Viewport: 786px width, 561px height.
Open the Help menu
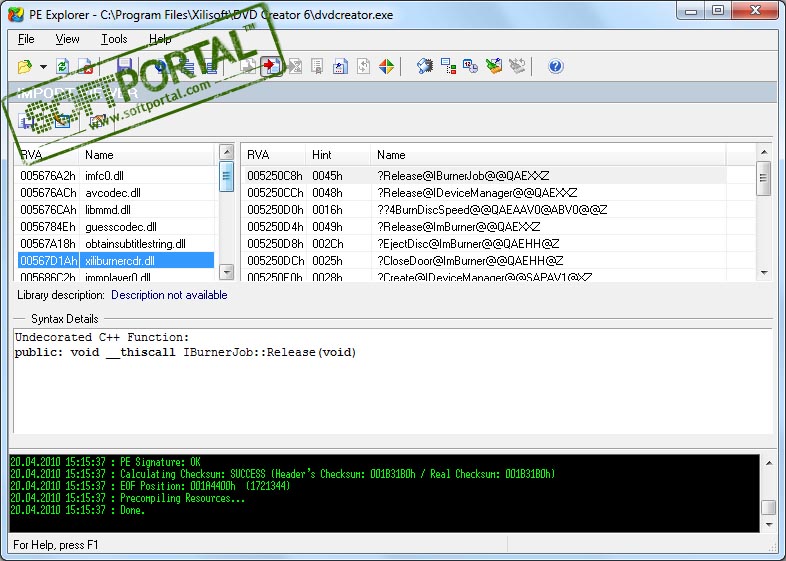(160, 39)
